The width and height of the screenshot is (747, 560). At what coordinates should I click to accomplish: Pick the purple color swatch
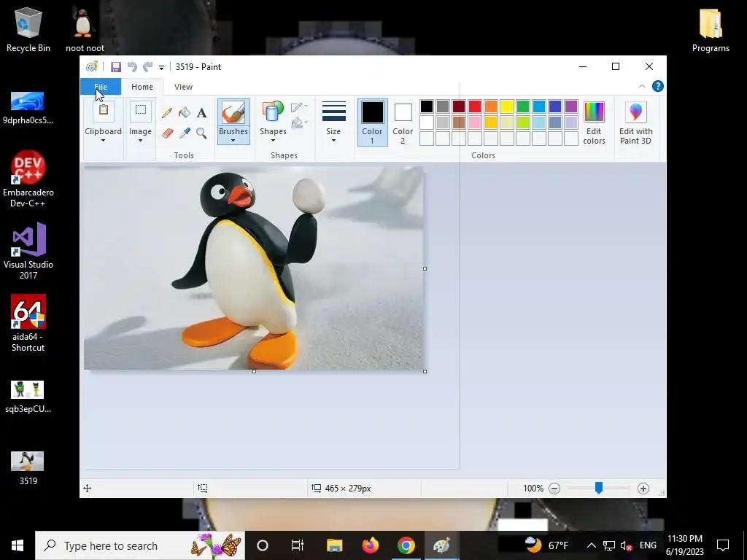[571, 106]
